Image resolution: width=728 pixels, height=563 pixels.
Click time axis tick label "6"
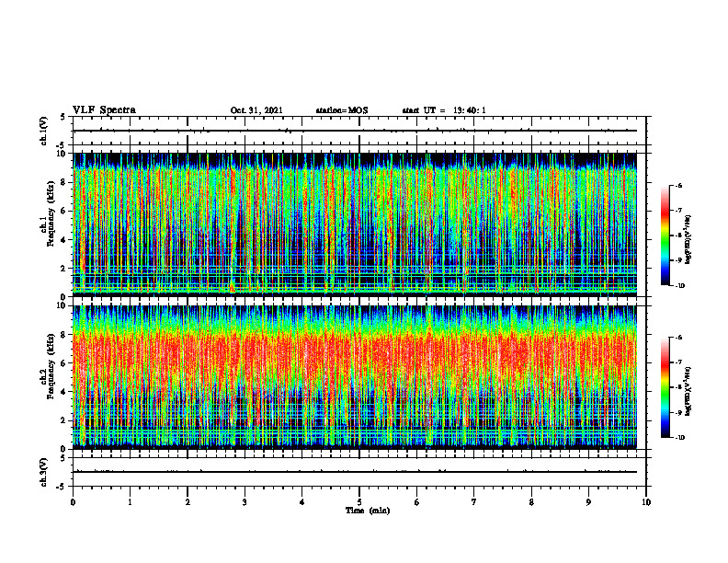pyautogui.click(x=417, y=502)
